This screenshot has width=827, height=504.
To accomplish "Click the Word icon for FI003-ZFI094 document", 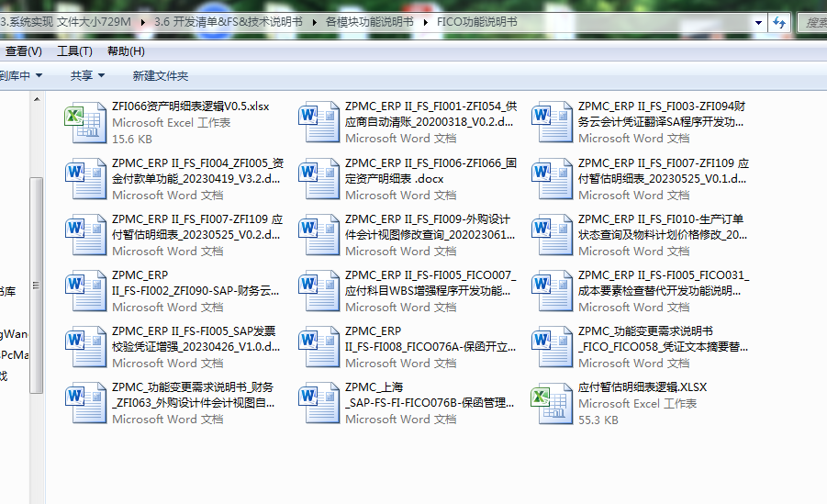I will tap(552, 122).
